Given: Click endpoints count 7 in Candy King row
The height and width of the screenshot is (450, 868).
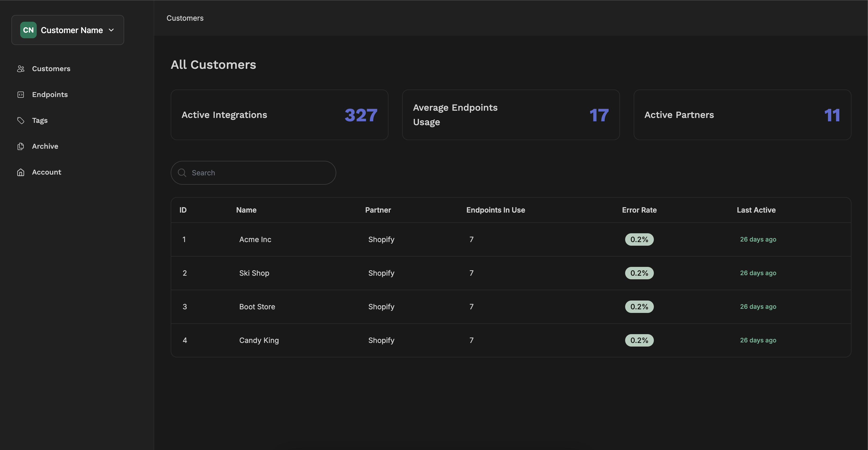Looking at the screenshot, I should click(x=472, y=340).
